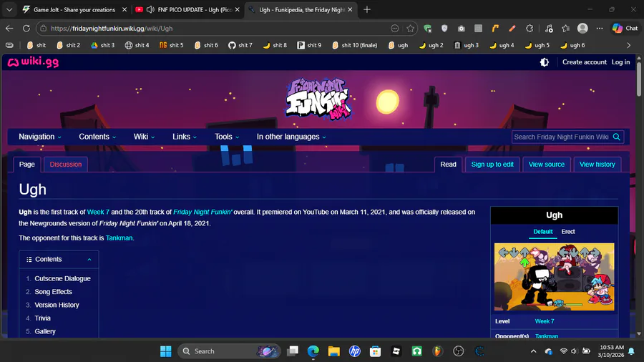Click the pencil extension icon
Screen dimensions: 644x362
(512, 29)
